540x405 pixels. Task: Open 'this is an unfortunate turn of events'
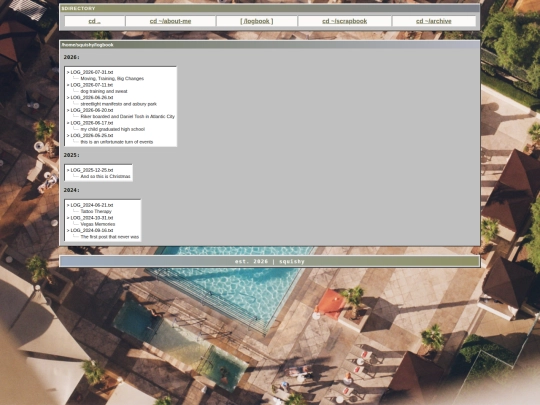pyautogui.click(x=117, y=142)
